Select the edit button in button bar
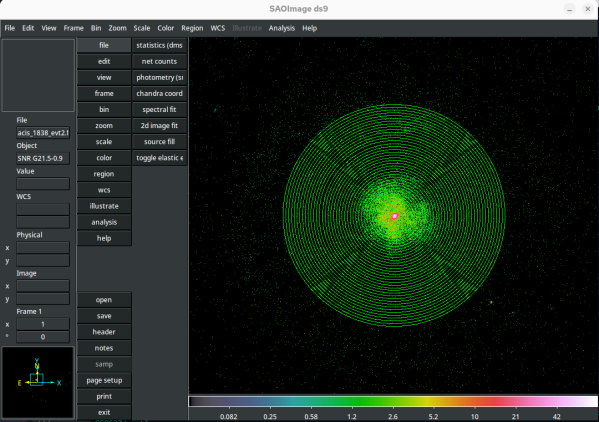The image size is (599, 422). pyautogui.click(x=104, y=61)
